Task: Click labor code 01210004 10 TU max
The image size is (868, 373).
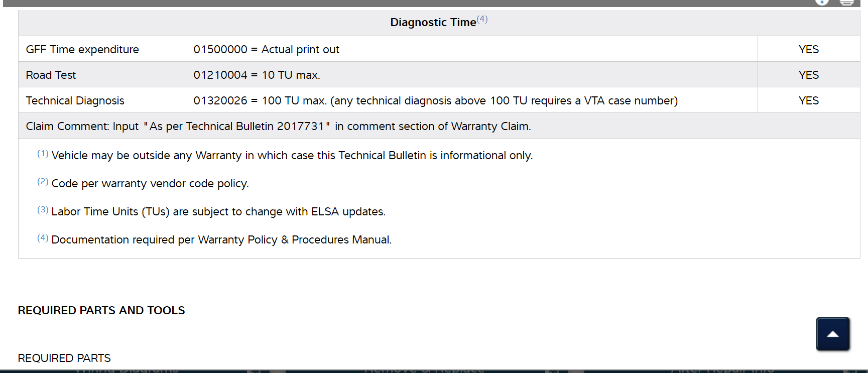Action: [x=257, y=75]
